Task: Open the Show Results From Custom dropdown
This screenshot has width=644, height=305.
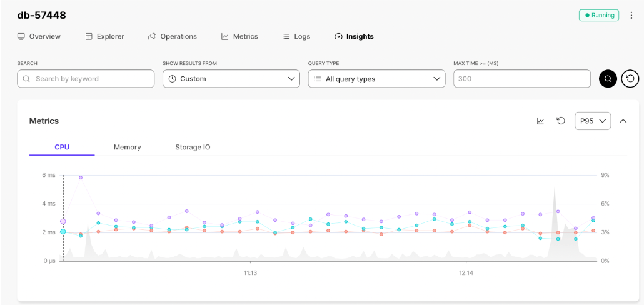Action: (x=231, y=79)
